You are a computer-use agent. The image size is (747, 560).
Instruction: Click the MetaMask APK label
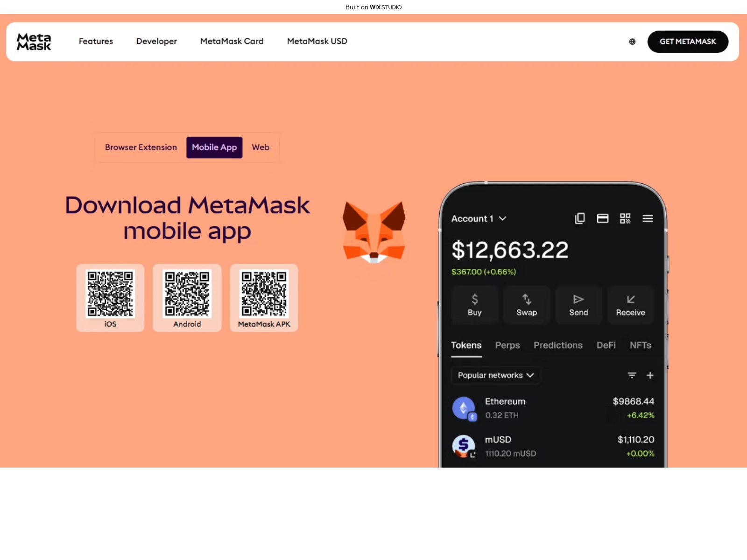click(264, 324)
